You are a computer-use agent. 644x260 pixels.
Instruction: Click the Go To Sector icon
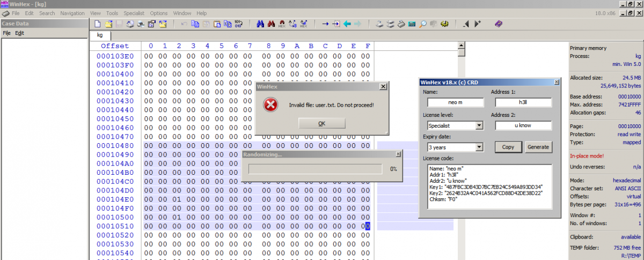click(335, 24)
